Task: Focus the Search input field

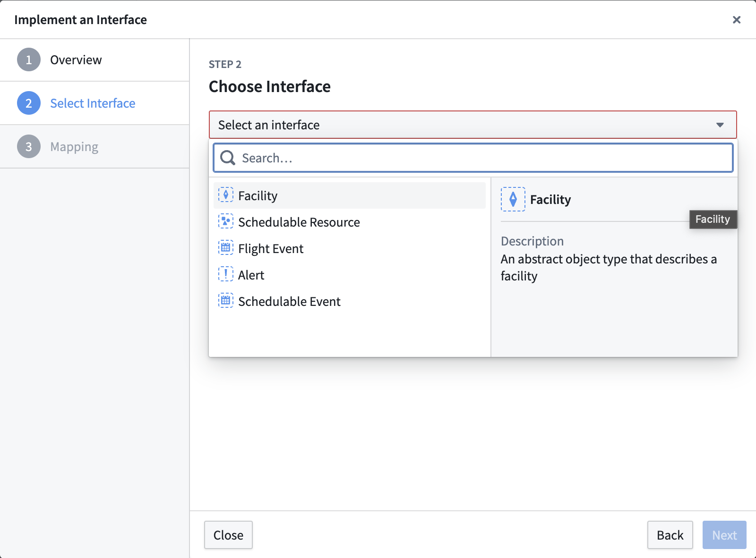Action: (x=473, y=158)
